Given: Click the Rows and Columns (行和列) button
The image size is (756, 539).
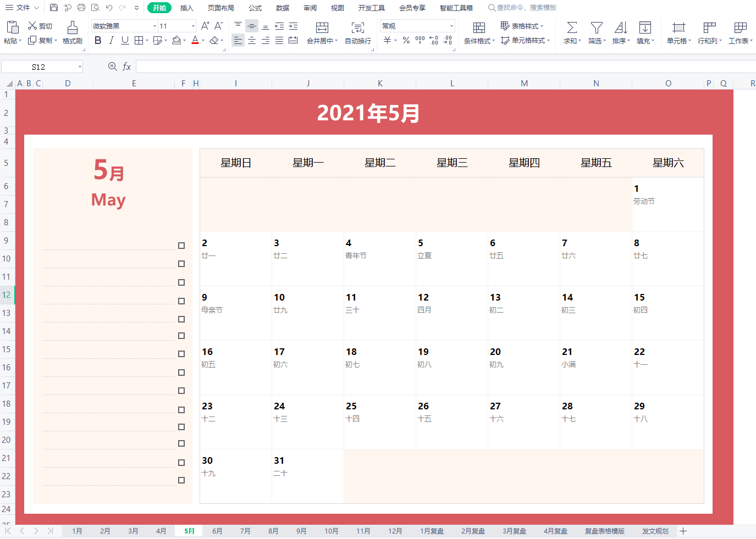Looking at the screenshot, I should click(709, 32).
